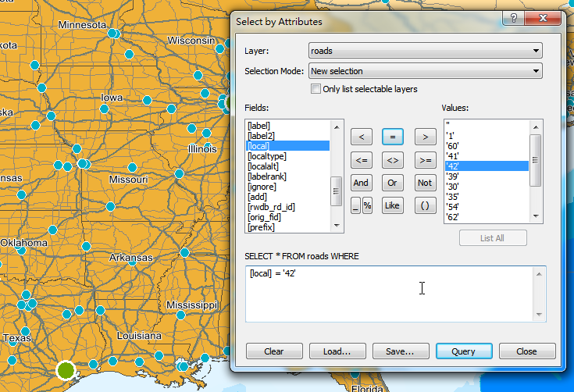Select the [orig_fid] field
Screen dimensions: 574x392
point(287,217)
